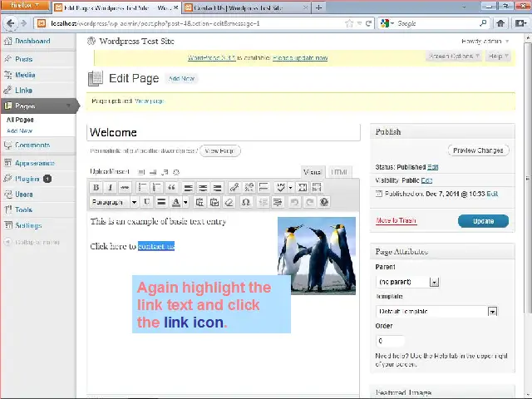This screenshot has width=532, height=399.
Task: Open the text color picker arrow
Action: coord(185,202)
